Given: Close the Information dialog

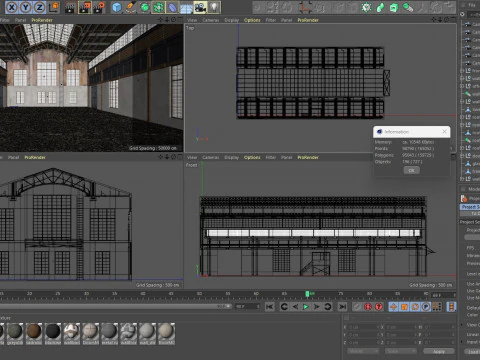Looking at the screenshot, I should point(444,132).
